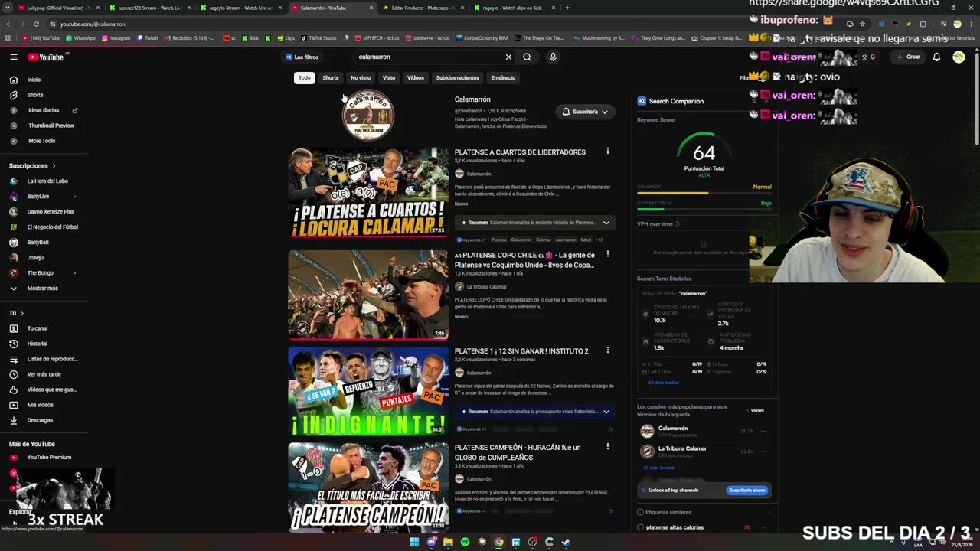Open Shorts in the left sidebar
980x551 pixels.
35,95
